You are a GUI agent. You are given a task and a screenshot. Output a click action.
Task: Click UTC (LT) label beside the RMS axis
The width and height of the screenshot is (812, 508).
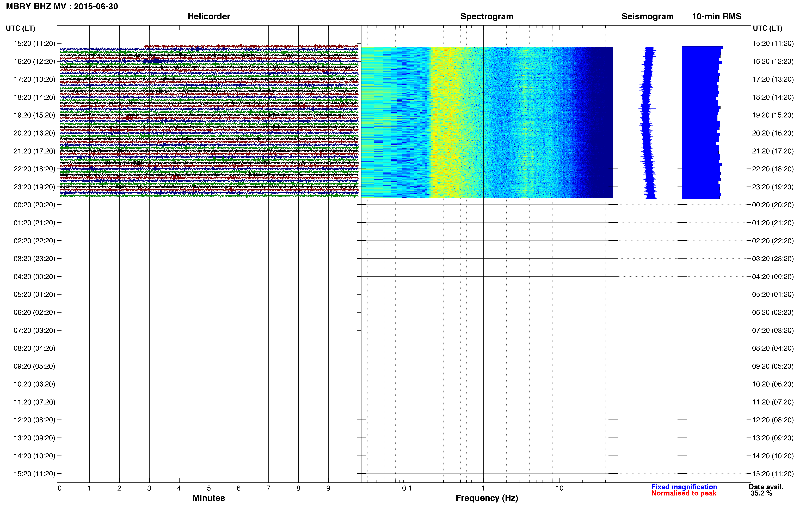pyautogui.click(x=767, y=28)
